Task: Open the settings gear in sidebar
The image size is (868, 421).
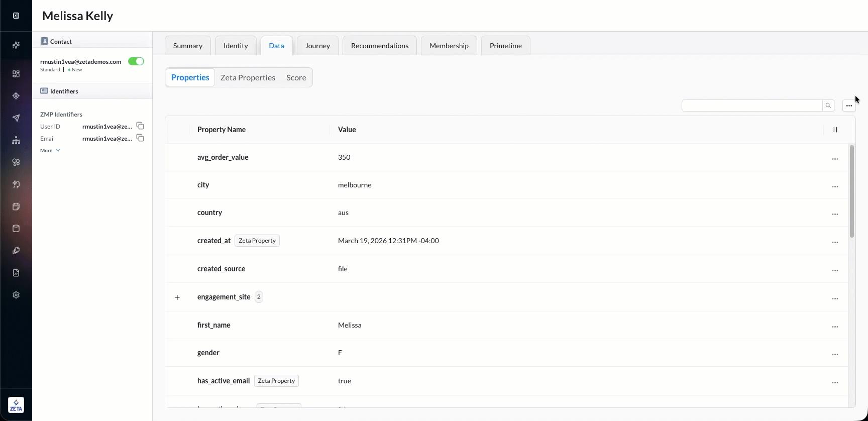Action: [16, 295]
